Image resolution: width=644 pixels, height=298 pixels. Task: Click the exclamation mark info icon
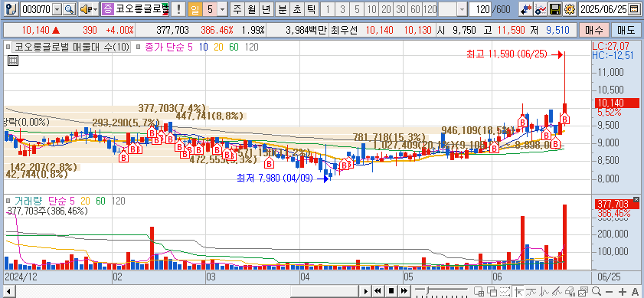point(178,9)
